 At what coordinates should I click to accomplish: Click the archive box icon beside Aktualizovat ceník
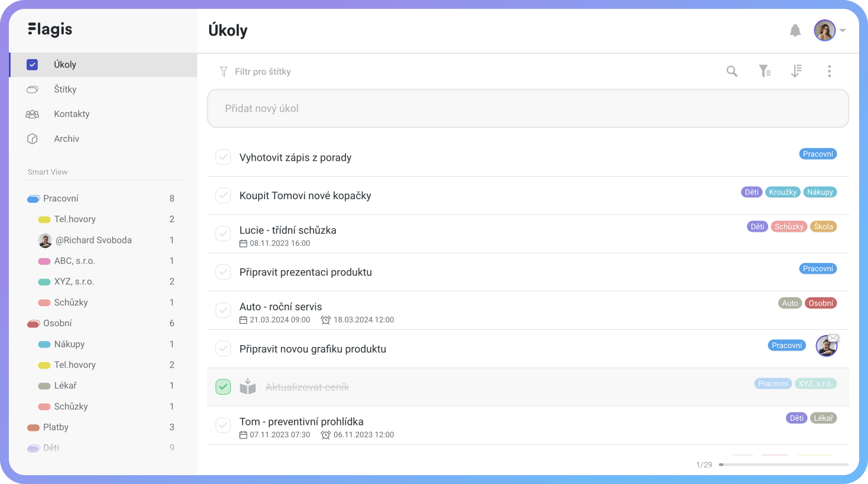pos(248,386)
